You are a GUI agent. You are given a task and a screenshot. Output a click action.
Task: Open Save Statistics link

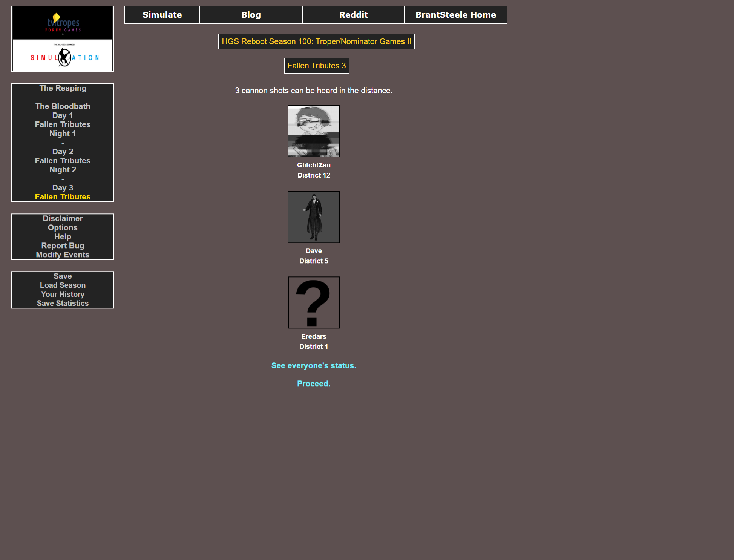click(x=63, y=303)
